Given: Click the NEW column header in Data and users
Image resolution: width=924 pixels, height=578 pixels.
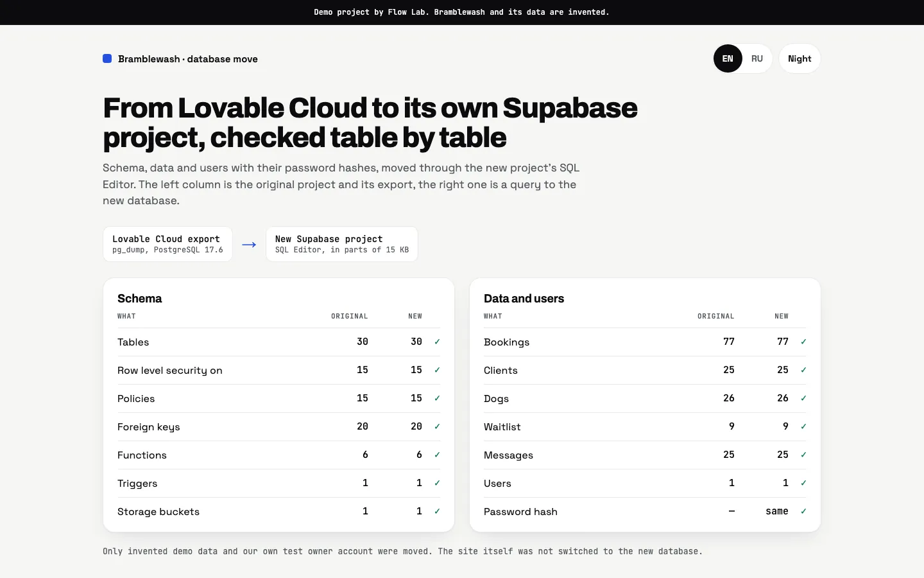Looking at the screenshot, I should [782, 316].
